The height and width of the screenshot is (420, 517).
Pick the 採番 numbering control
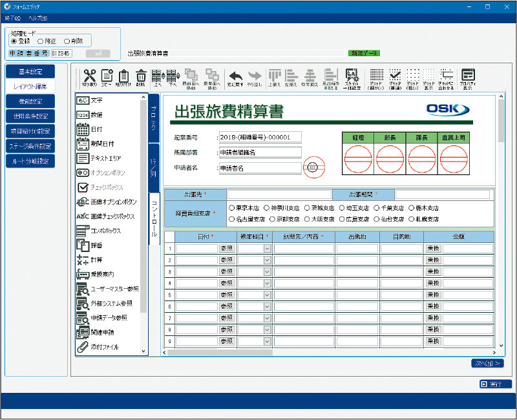[89, 246]
